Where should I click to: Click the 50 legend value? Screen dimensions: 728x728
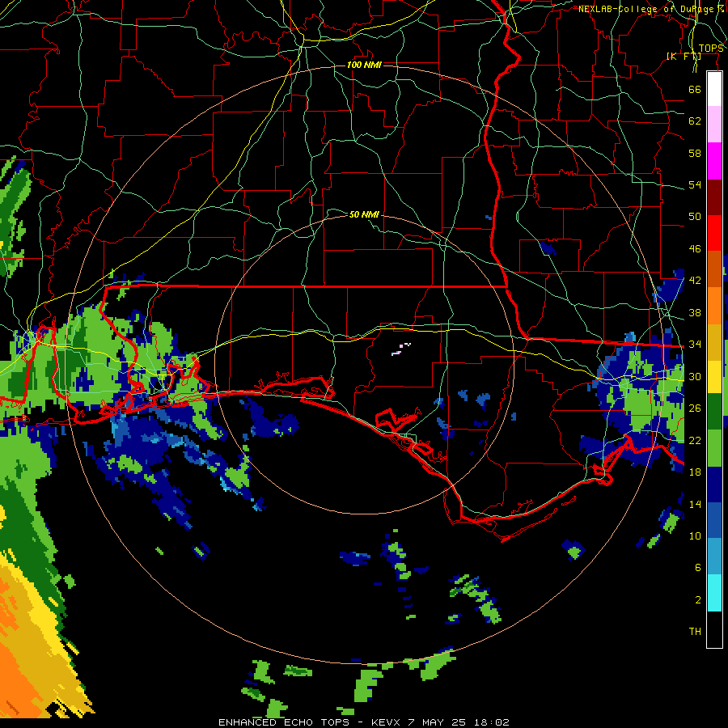pyautogui.click(x=695, y=216)
